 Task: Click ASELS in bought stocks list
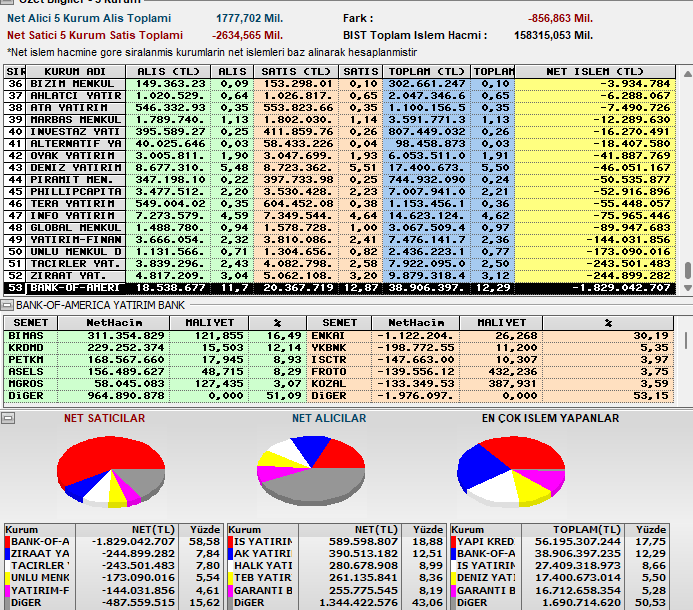[x=26, y=372]
